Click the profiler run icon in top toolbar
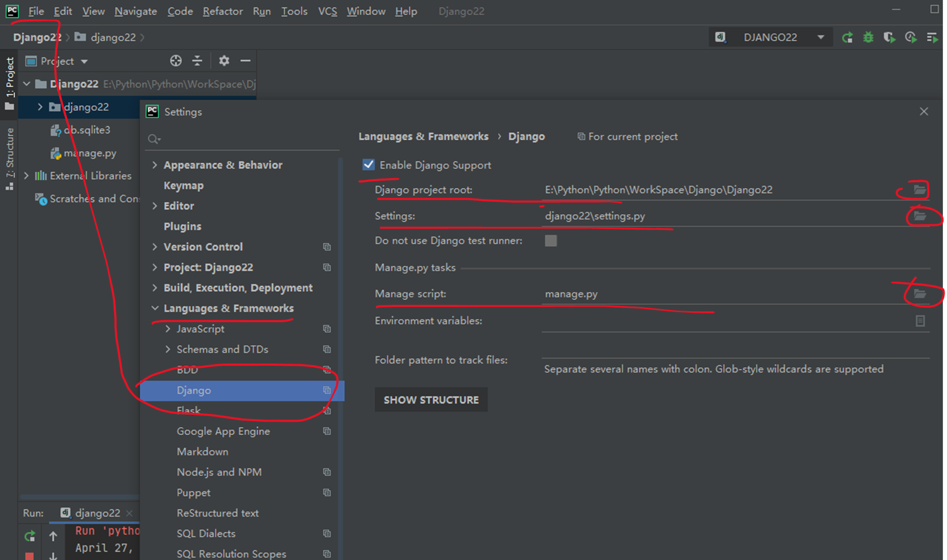Screen dimensions: 947x560 911,37
